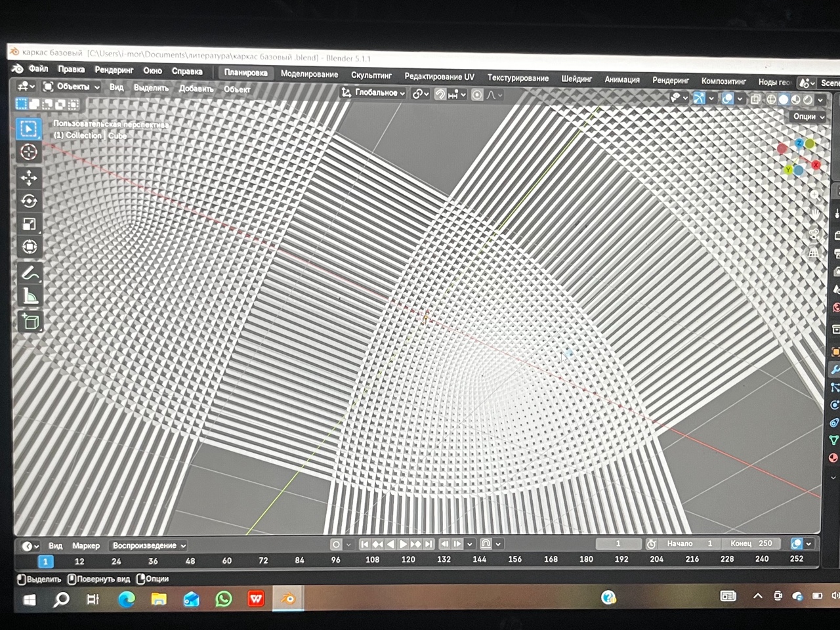The height and width of the screenshot is (630, 840).
Task: Open the Маркер menu in timeline
Action: point(86,546)
